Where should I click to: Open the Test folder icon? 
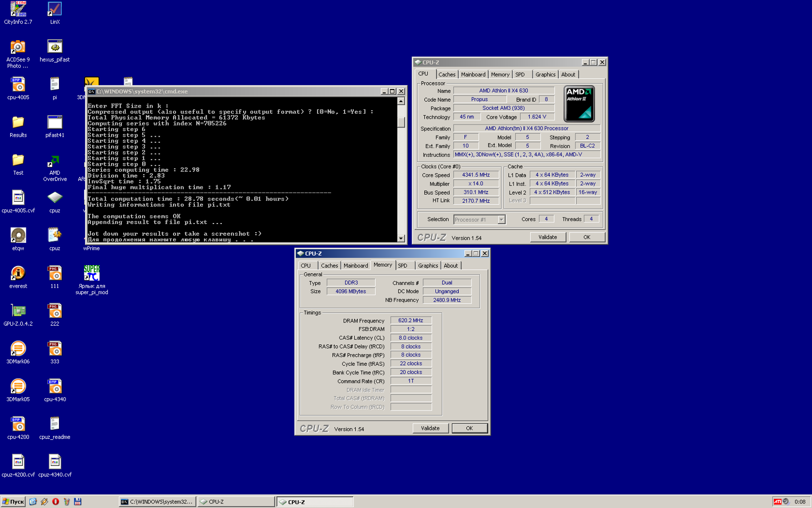[18, 164]
